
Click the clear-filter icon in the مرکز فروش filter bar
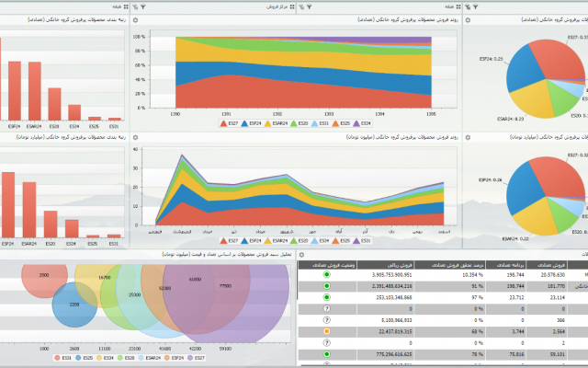(135, 6)
